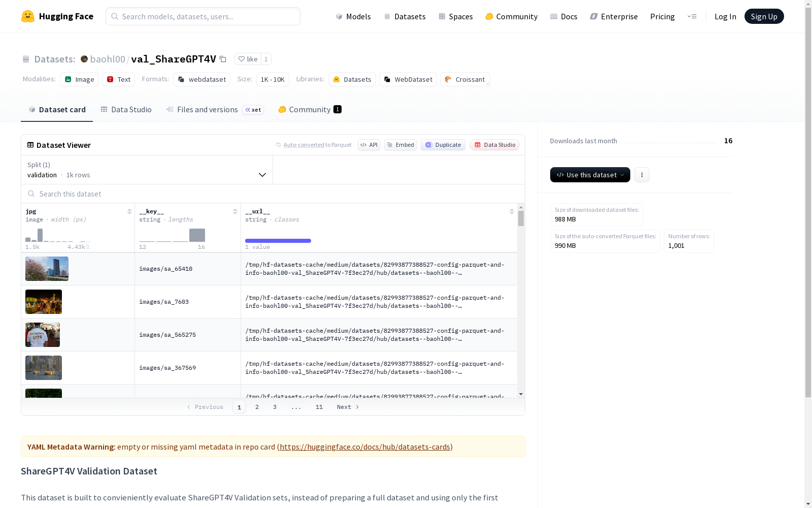This screenshot has height=508, width=812.
Task: Open the Community tab with 1 discussion
Action: (310, 110)
